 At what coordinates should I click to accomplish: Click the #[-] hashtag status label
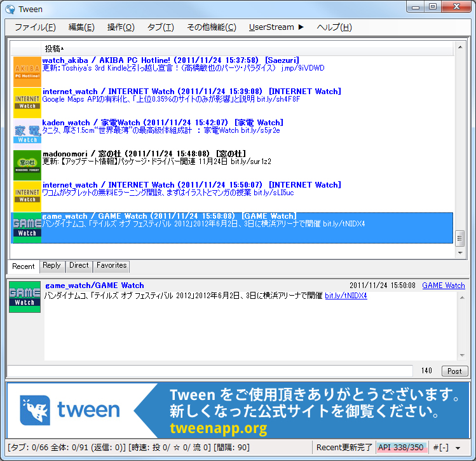point(440,448)
